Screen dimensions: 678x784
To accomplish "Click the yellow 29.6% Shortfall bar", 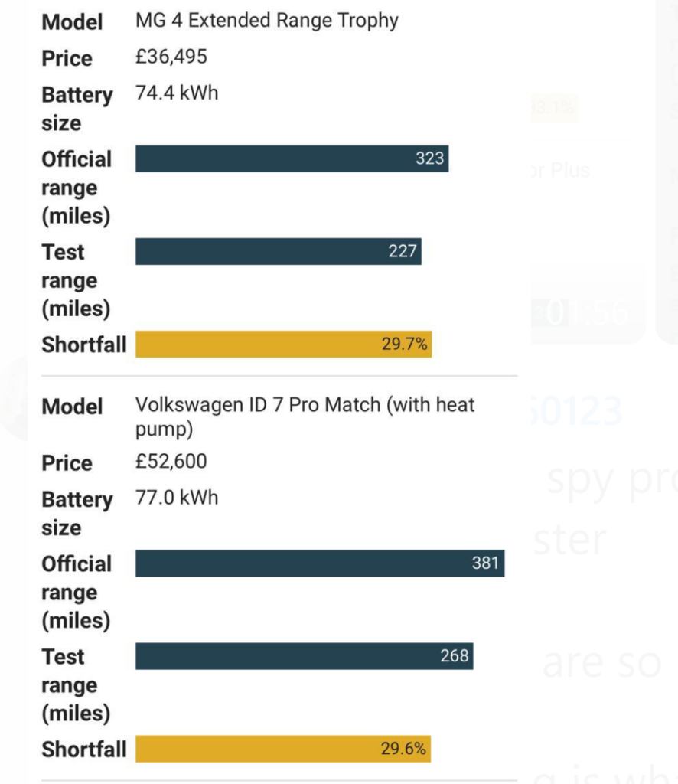I will point(283,749).
